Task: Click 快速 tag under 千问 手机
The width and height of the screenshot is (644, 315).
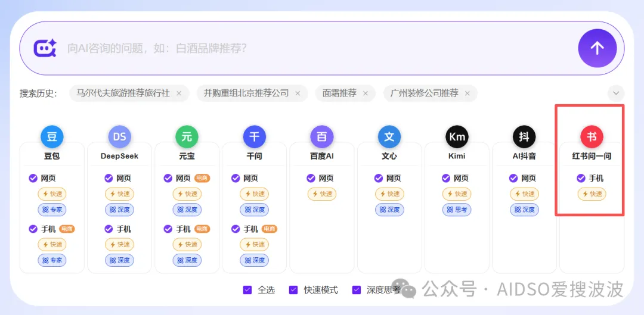Action: coord(255,245)
